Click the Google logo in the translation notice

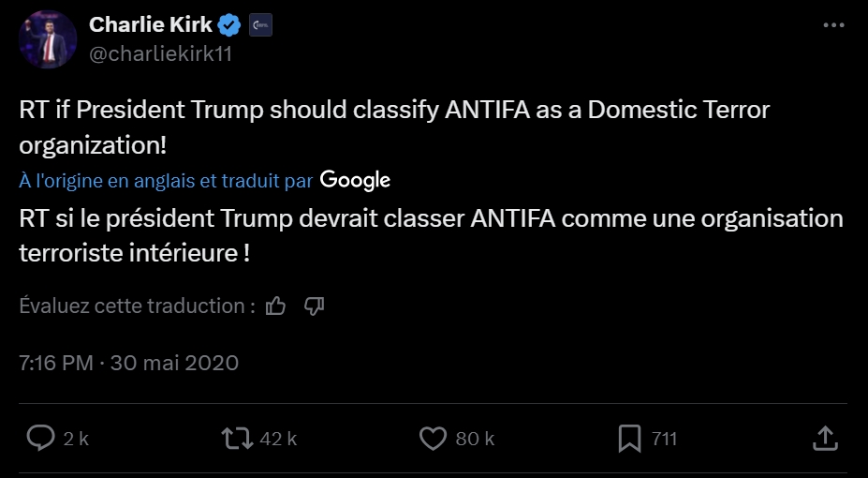[355, 179]
